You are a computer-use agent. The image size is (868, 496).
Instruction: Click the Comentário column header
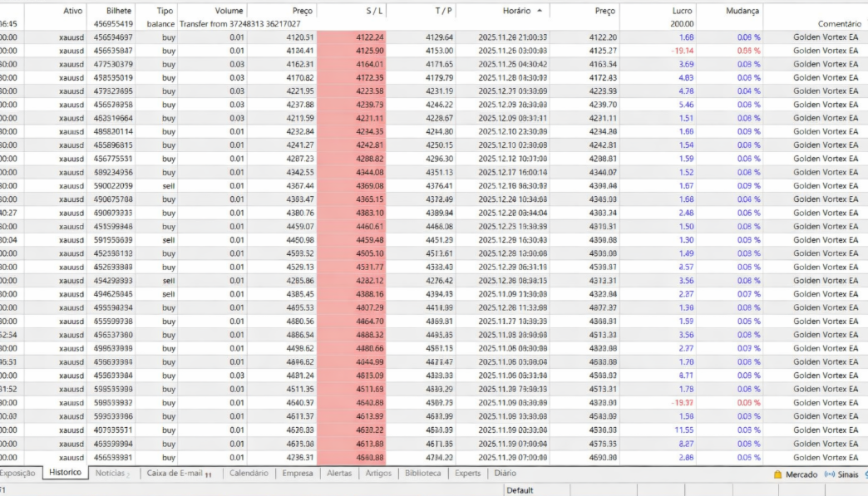tap(839, 24)
